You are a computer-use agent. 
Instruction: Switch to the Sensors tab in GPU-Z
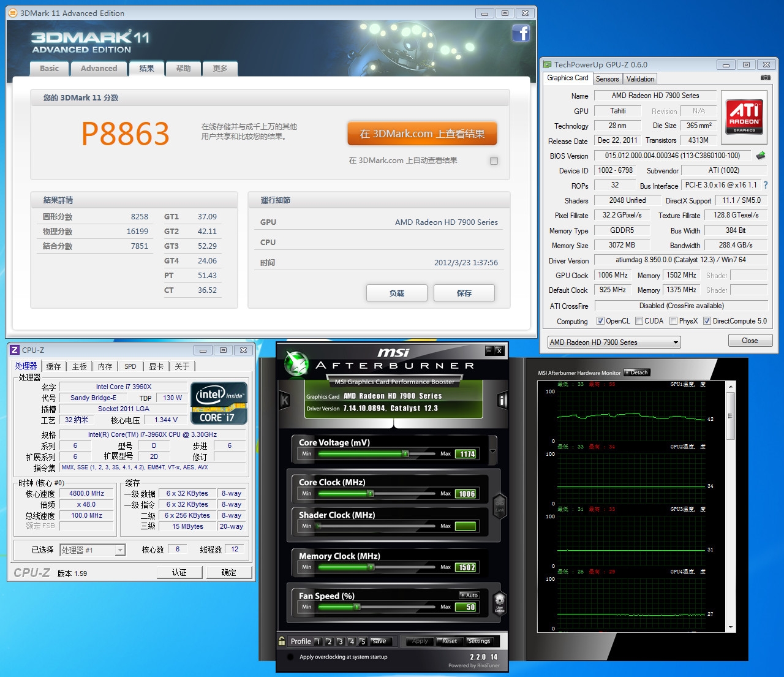[607, 79]
